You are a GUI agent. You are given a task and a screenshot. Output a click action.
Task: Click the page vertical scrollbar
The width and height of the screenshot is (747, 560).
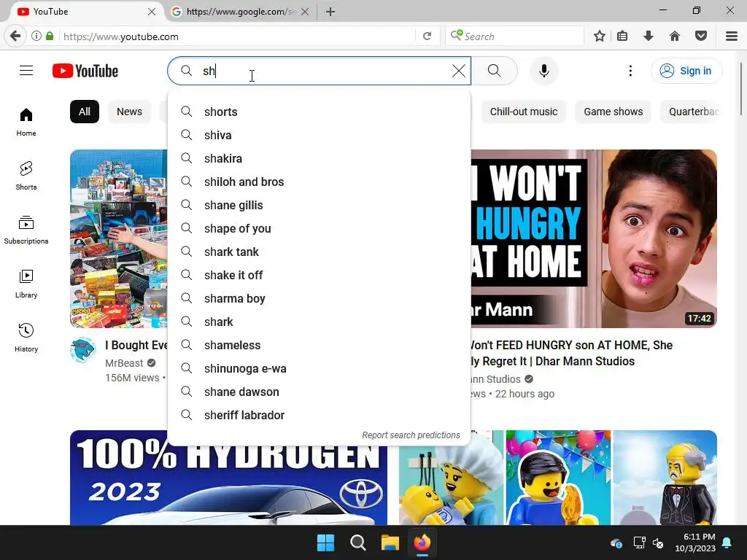click(741, 88)
